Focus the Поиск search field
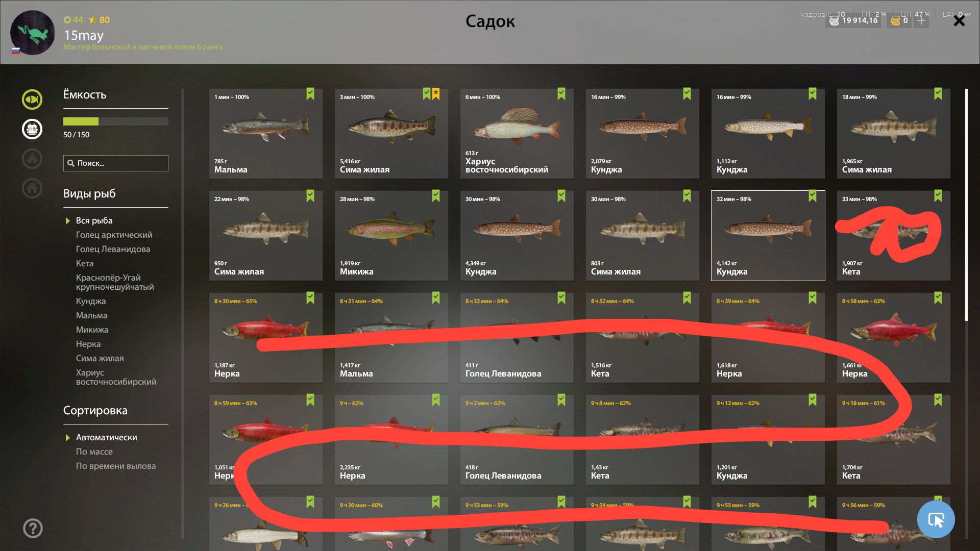This screenshot has width=980, height=551. click(116, 163)
